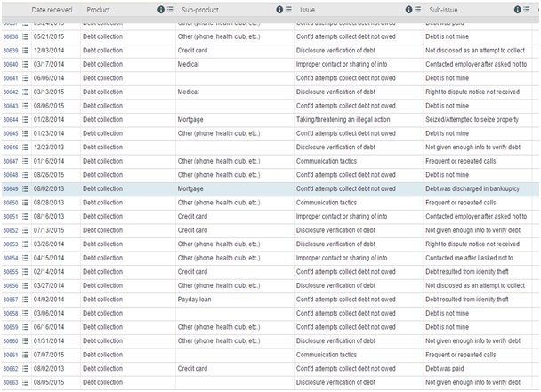Viewport: 541px width, 392px height.
Task: Open the row menu icon for row 80663
Action: coord(26,382)
